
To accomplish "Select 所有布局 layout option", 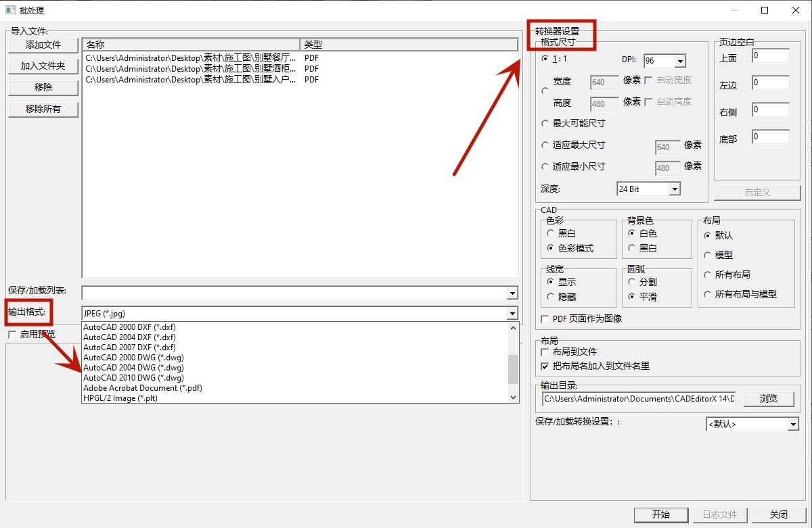I will 708,275.
